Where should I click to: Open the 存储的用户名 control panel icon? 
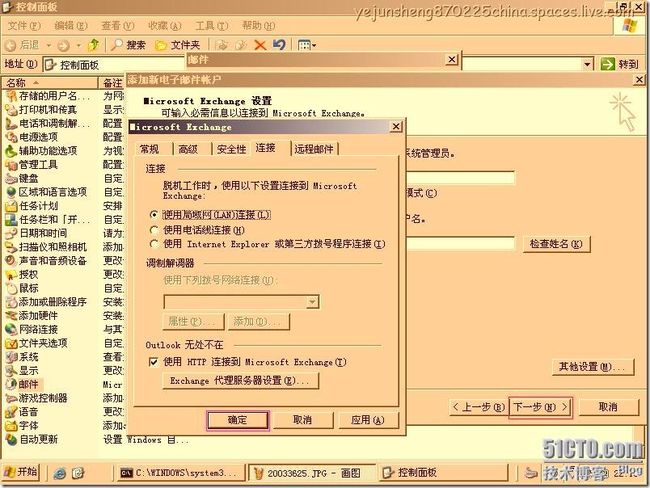click(x=11, y=96)
